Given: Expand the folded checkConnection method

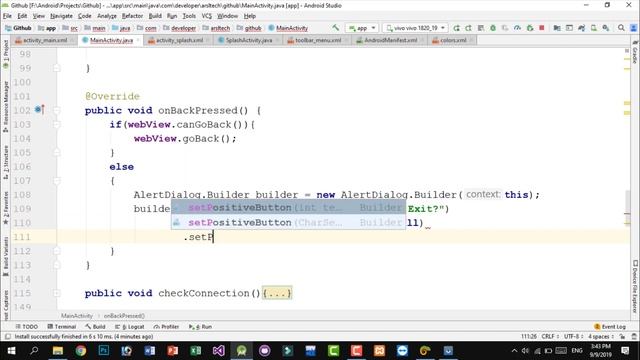Looking at the screenshot, I should click(57, 293).
